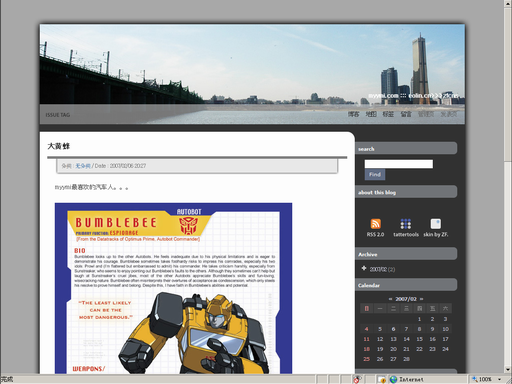The image size is (512, 384).
Task: Open the 博客 navigation menu item
Action: coord(353,114)
